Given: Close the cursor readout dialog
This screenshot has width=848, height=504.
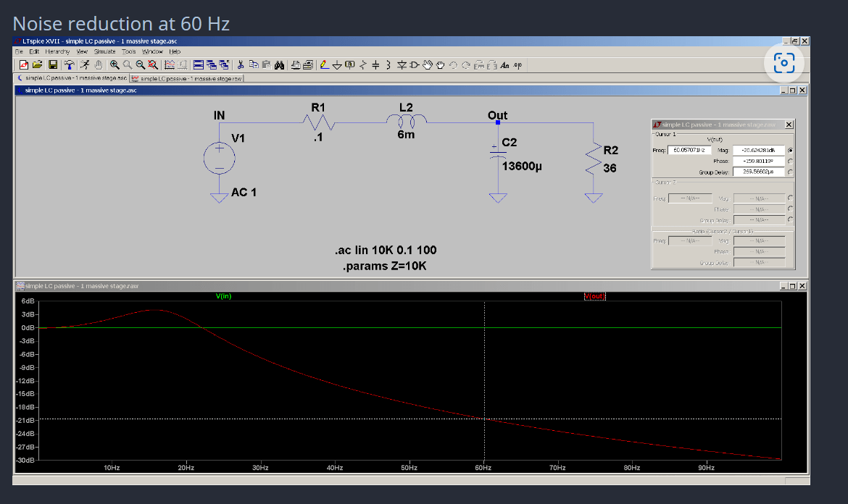Looking at the screenshot, I should 789,125.
